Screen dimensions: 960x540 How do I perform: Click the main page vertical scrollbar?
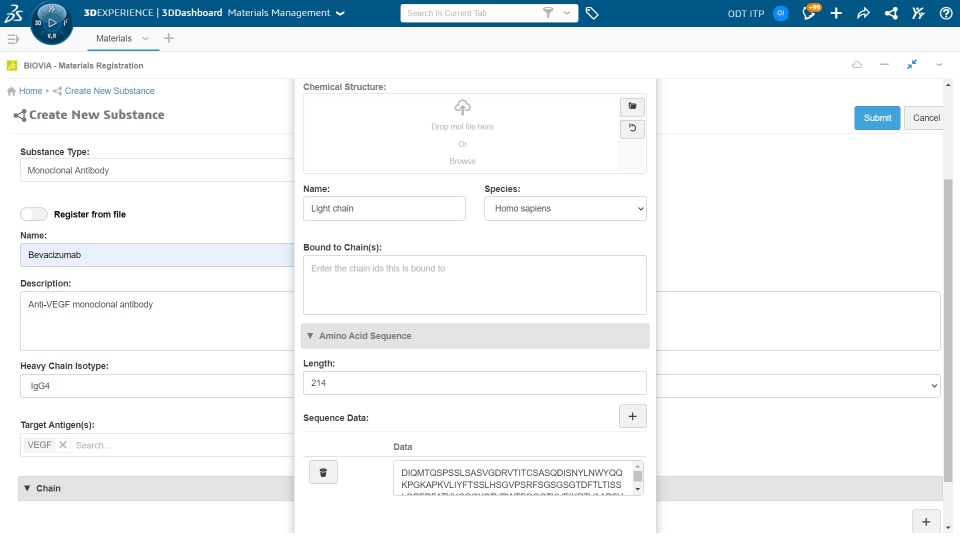[948, 331]
